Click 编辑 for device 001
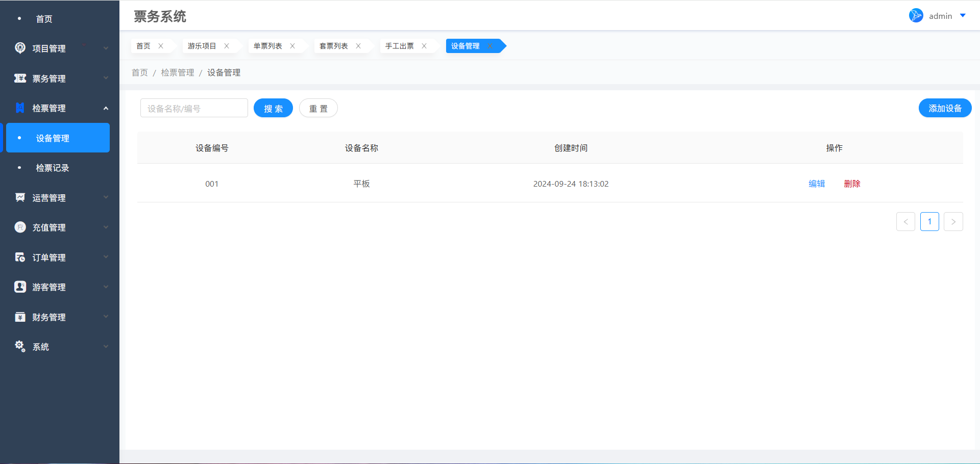This screenshot has width=980, height=464. 817,184
